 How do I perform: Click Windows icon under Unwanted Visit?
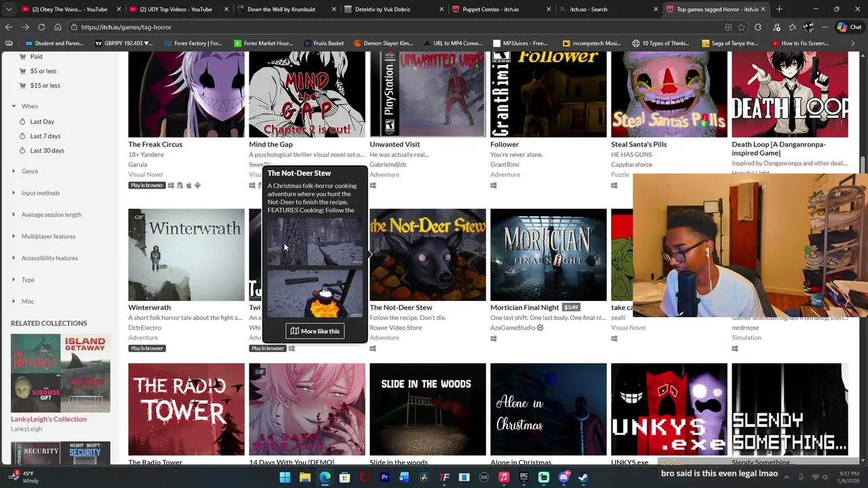(373, 185)
